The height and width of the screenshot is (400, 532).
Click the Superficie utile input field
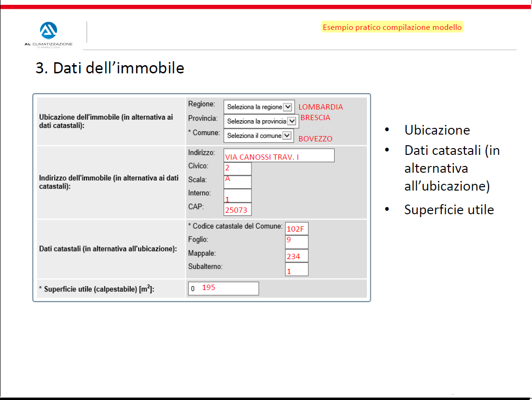(224, 289)
